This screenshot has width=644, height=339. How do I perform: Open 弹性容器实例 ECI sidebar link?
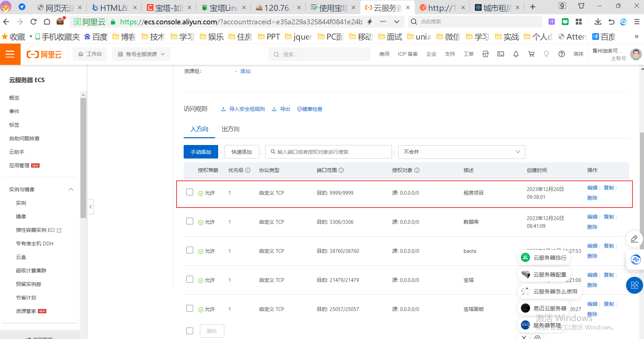[39, 230]
